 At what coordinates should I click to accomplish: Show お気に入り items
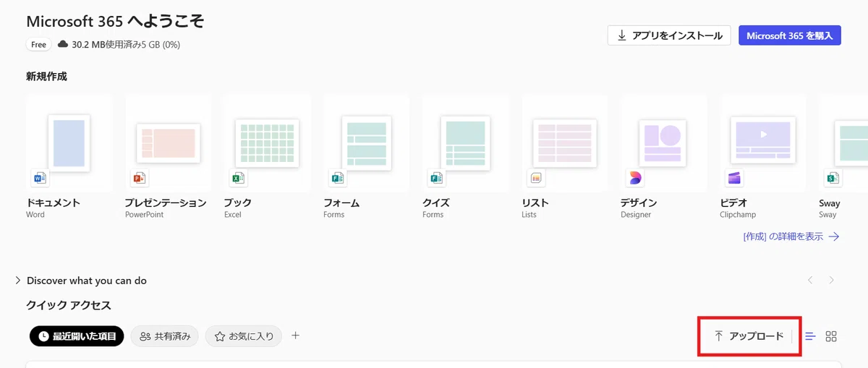[x=244, y=336]
